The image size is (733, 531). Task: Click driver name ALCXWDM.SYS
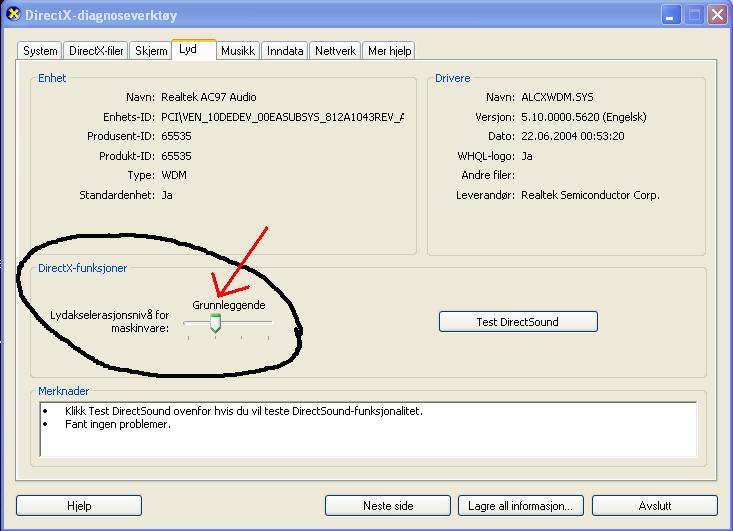557,97
